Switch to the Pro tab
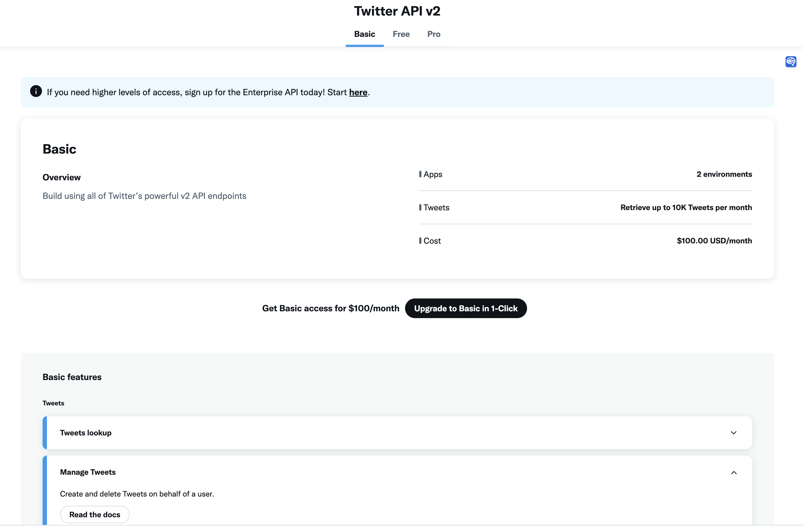803x532 pixels. tap(433, 34)
